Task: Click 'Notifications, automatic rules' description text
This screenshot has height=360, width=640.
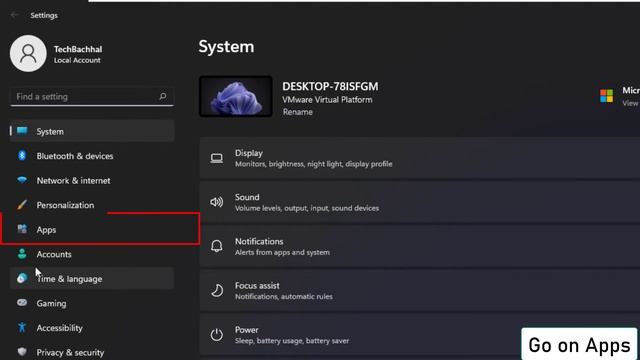Action: click(x=284, y=296)
